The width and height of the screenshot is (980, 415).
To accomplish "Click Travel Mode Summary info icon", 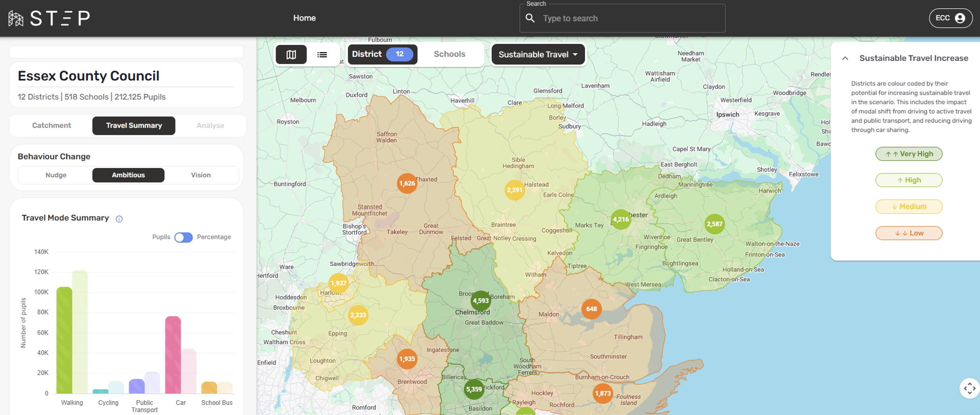I will (x=119, y=219).
